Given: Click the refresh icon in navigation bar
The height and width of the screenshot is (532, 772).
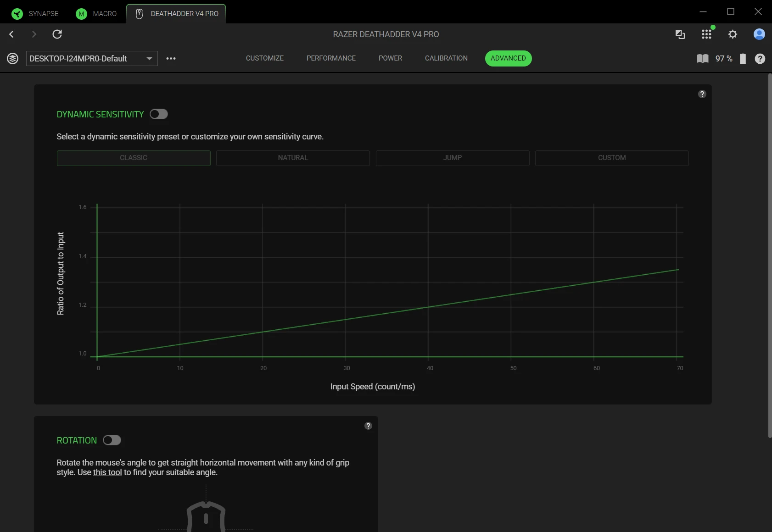Looking at the screenshot, I should click(57, 34).
